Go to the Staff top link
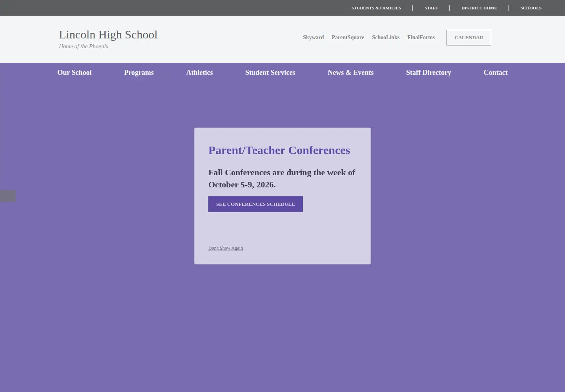This screenshot has height=392, width=565. coord(431,8)
